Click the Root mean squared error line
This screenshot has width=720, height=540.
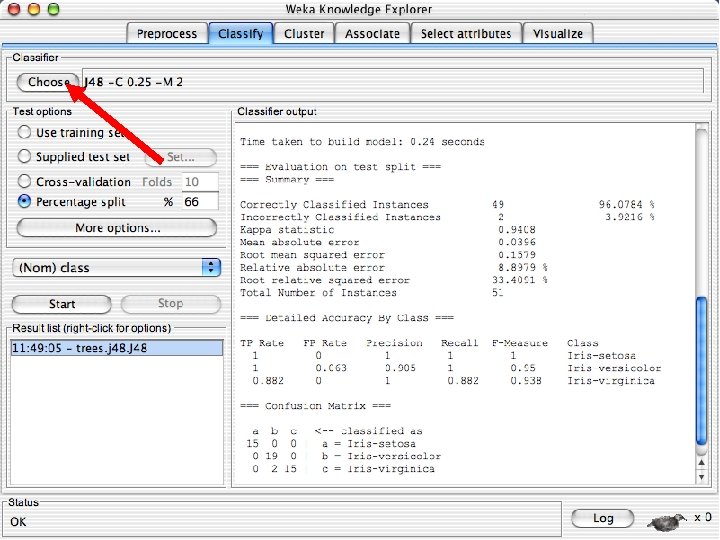[x=388, y=255]
